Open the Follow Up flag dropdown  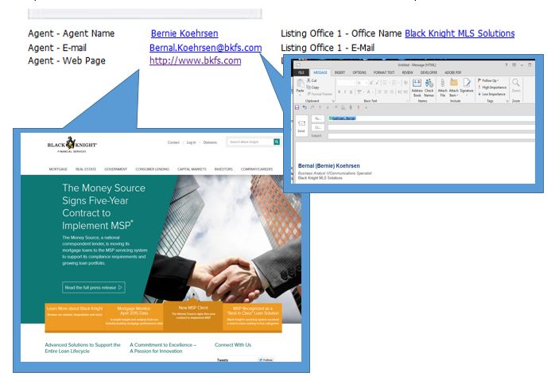[488, 80]
